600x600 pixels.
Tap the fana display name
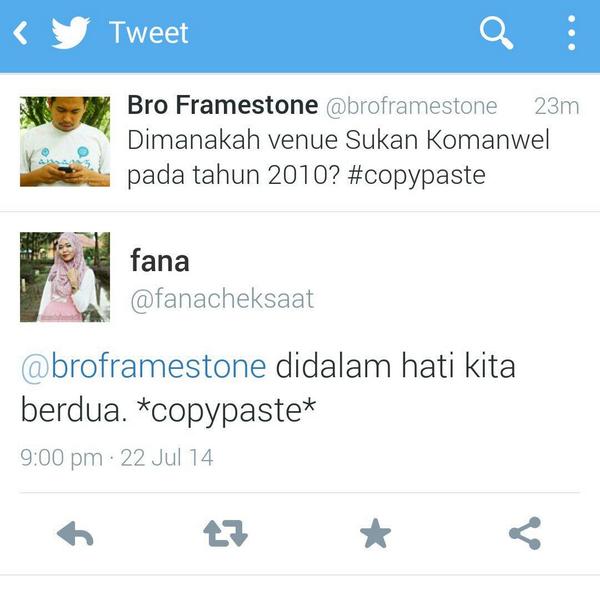click(x=160, y=261)
